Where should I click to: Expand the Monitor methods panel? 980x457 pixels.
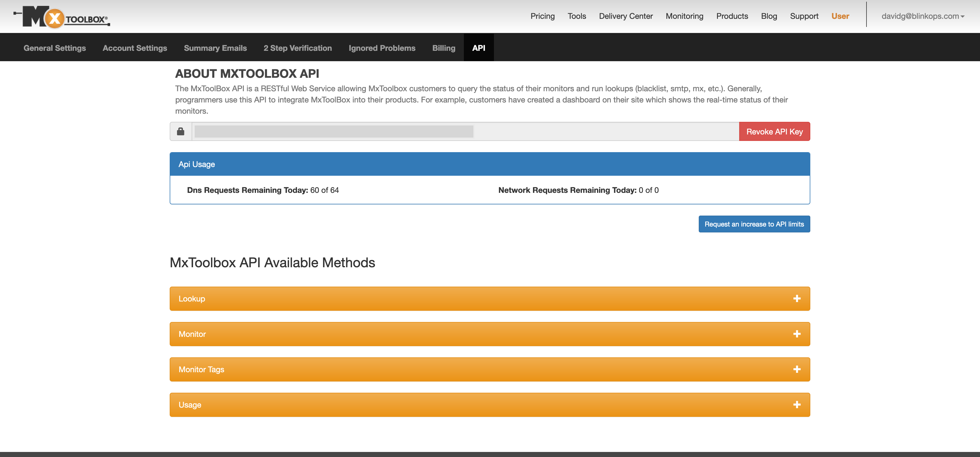click(x=490, y=334)
